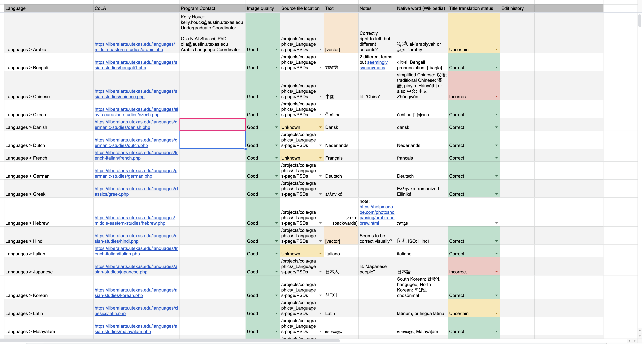
Task: Select the Native word (Wikipedia) header cell
Action: coord(422,8)
